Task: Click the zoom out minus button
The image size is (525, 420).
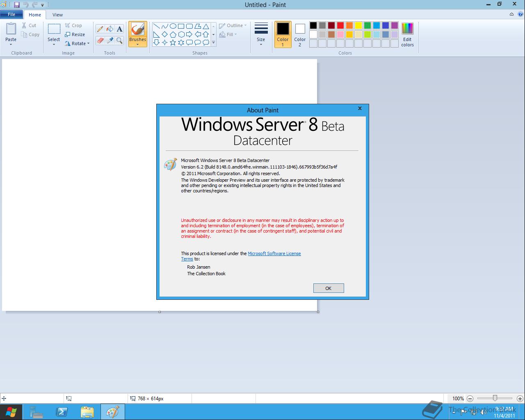Action: click(x=470, y=398)
